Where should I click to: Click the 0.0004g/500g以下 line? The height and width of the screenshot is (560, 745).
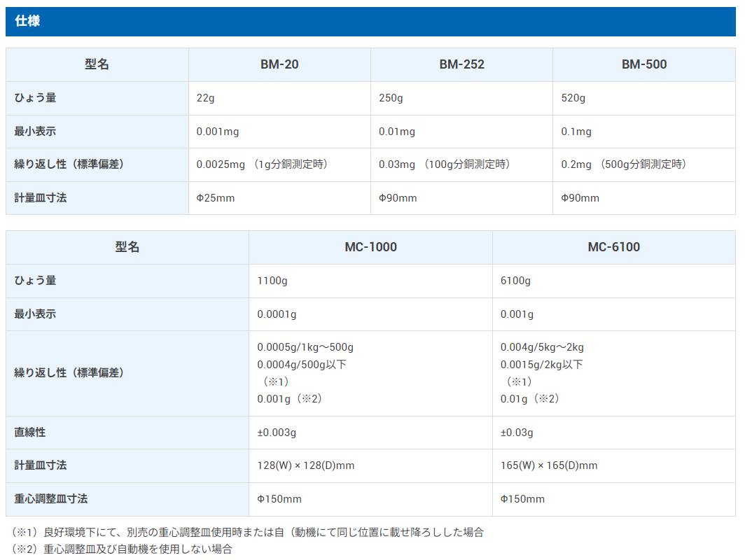point(302,364)
